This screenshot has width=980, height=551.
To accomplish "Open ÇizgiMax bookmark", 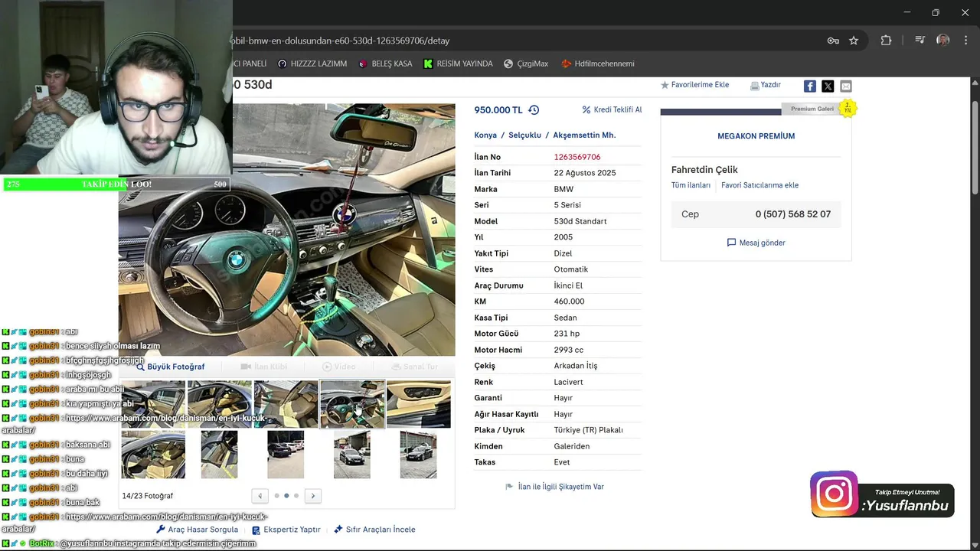I will (x=526, y=64).
